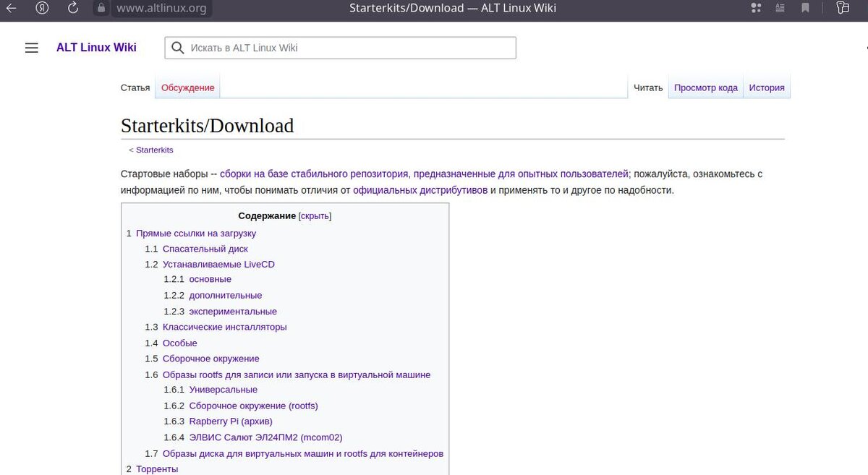Jump to Сборочное окружение (rootfs) subsection
This screenshot has width=868, height=475.
[254, 406]
